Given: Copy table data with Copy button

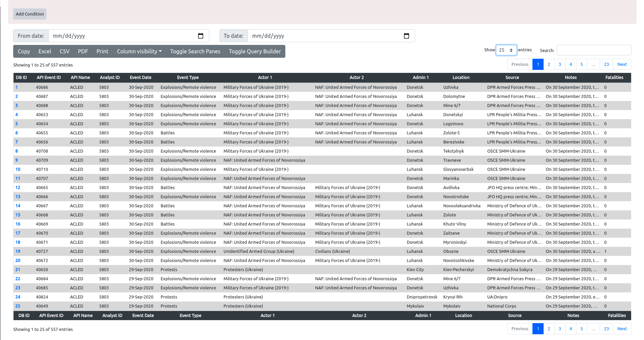Looking at the screenshot, I should pos(24,51).
